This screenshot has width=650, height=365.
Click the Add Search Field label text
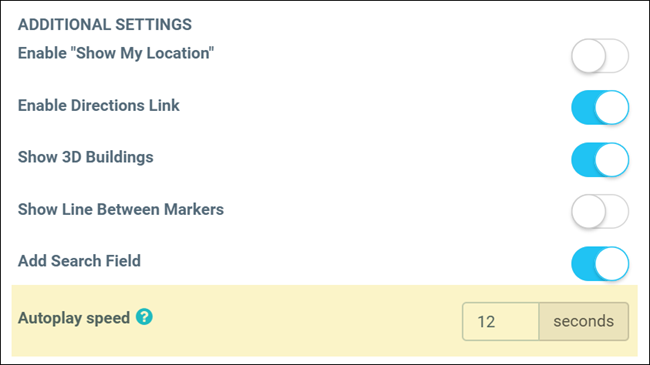point(79,261)
